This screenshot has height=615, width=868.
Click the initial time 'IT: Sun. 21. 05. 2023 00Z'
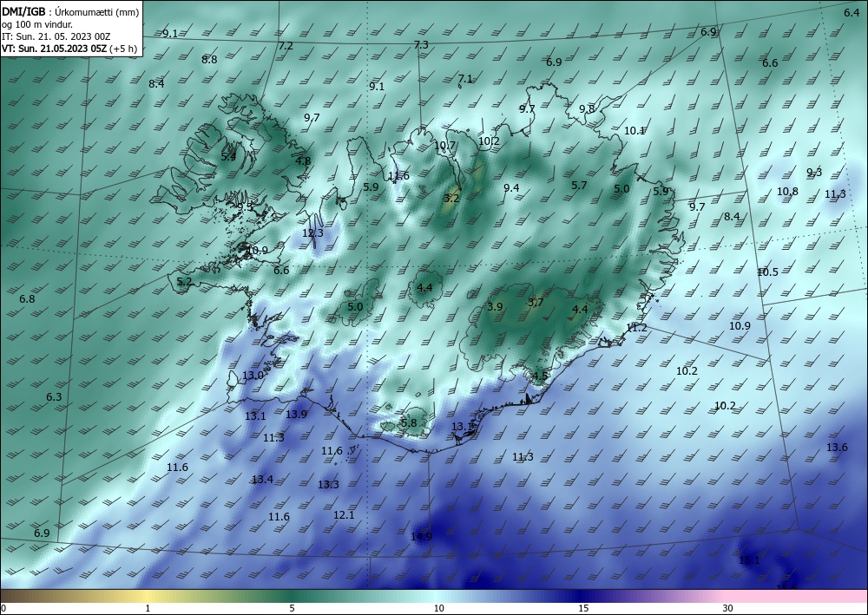56,36
